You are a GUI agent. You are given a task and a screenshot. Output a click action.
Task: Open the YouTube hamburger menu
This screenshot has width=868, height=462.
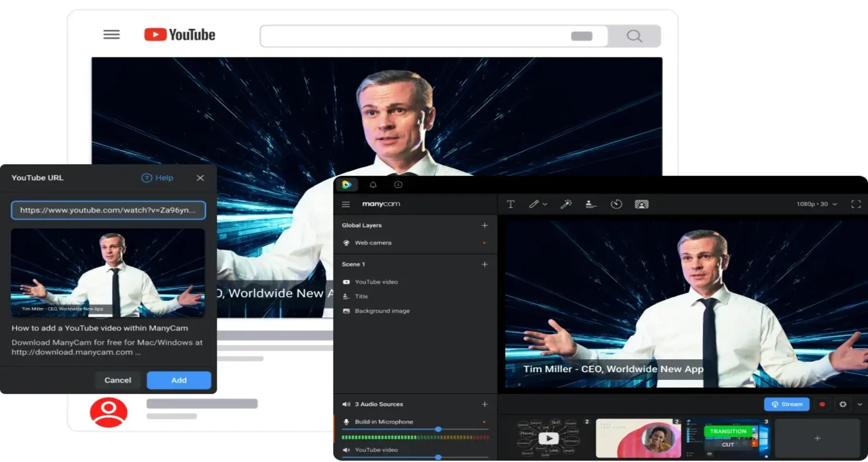111,35
